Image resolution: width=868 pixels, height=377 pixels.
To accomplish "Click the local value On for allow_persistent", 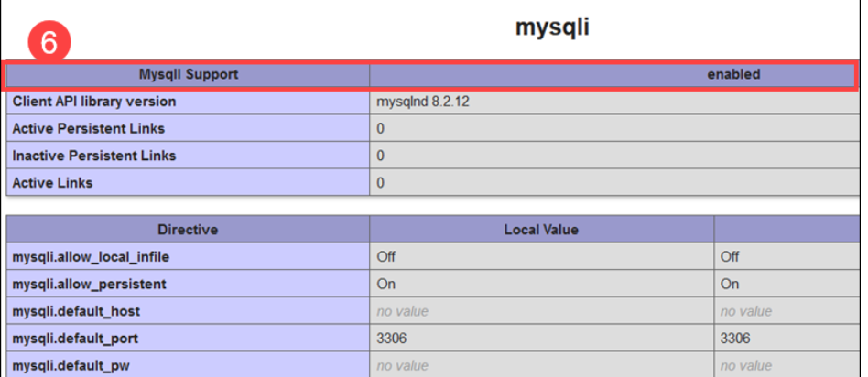I will point(385,284).
